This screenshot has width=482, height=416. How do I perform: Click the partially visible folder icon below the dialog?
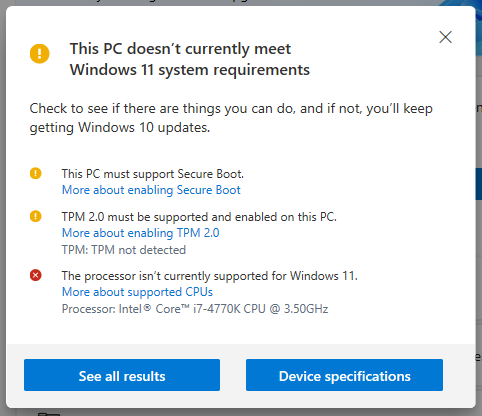tap(49, 414)
